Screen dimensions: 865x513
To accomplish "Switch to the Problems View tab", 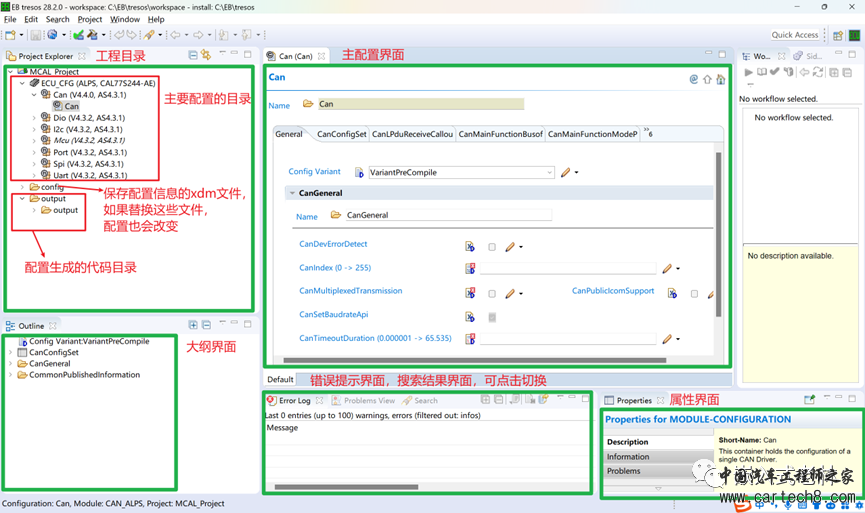I will click(369, 400).
